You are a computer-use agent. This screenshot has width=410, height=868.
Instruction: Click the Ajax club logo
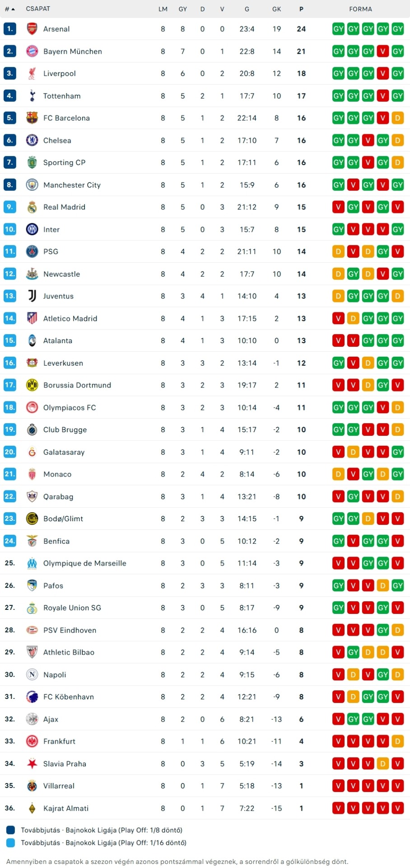tap(32, 719)
